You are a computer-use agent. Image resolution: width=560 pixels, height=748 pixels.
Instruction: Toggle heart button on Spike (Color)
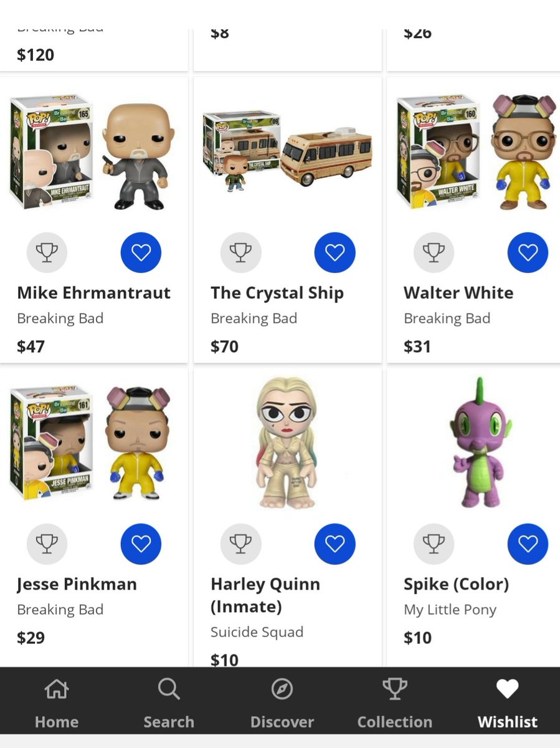pyautogui.click(x=528, y=544)
